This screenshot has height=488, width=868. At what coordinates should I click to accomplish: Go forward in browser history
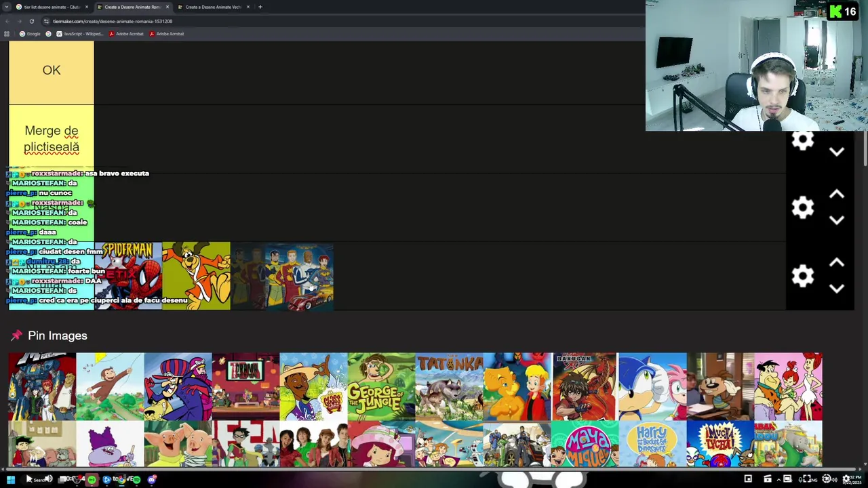click(19, 21)
